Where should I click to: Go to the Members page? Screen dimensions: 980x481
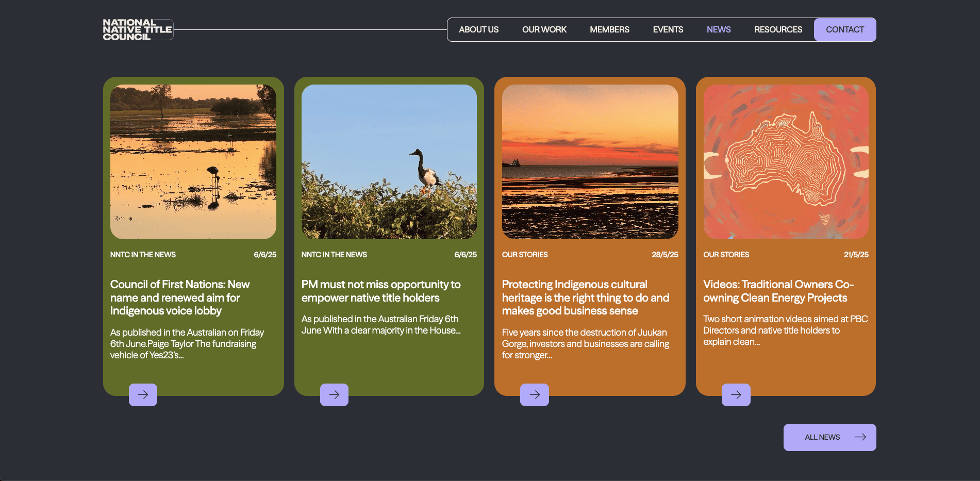click(609, 30)
